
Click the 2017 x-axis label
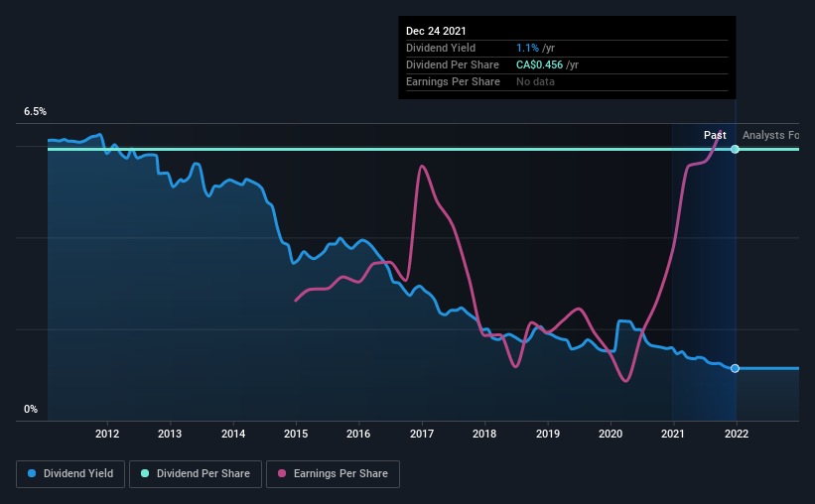[422, 434]
